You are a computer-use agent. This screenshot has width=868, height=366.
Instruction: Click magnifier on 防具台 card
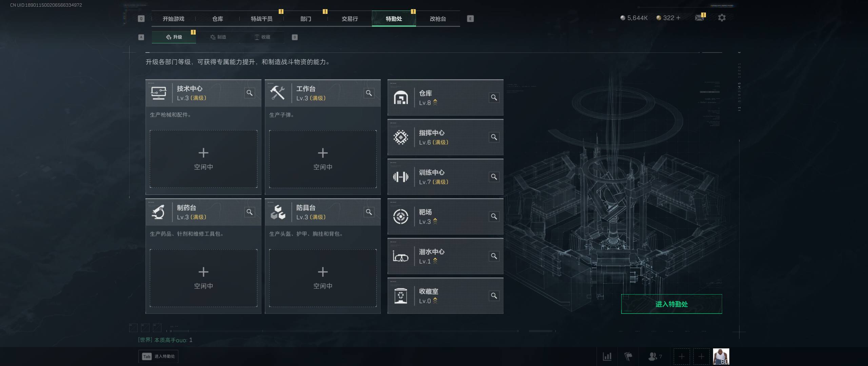click(369, 212)
